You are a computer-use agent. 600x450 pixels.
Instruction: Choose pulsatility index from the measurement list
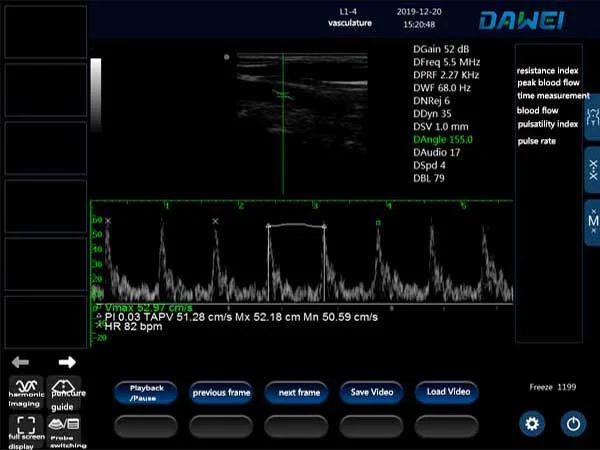[547, 124]
